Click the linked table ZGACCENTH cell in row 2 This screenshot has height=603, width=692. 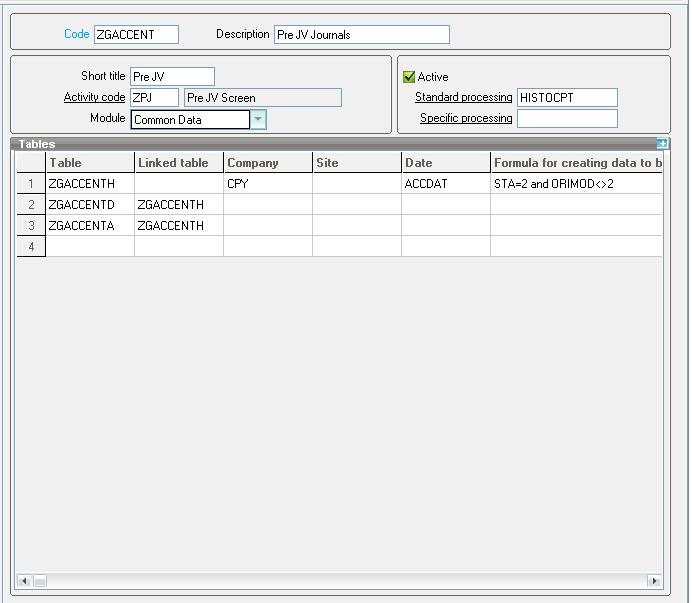[x=179, y=204]
